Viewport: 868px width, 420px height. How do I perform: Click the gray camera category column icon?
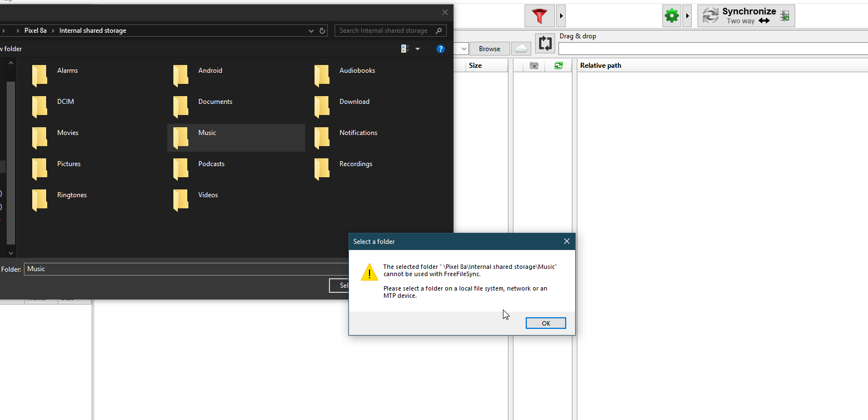tap(534, 66)
